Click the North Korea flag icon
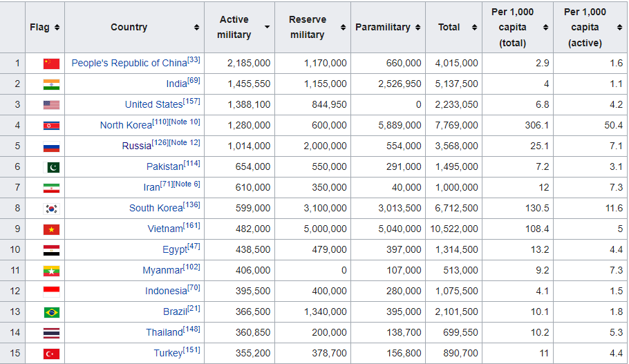Screen dimensions: 629x364 tap(51, 126)
